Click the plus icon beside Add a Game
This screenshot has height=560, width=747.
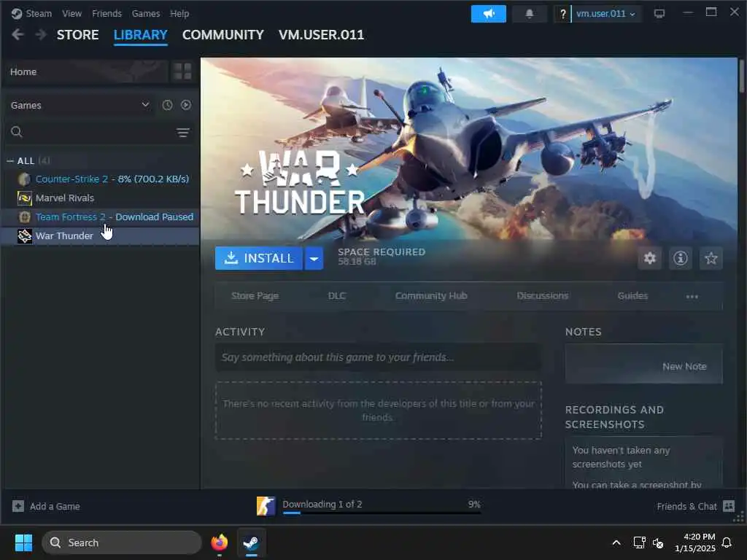[x=18, y=506]
